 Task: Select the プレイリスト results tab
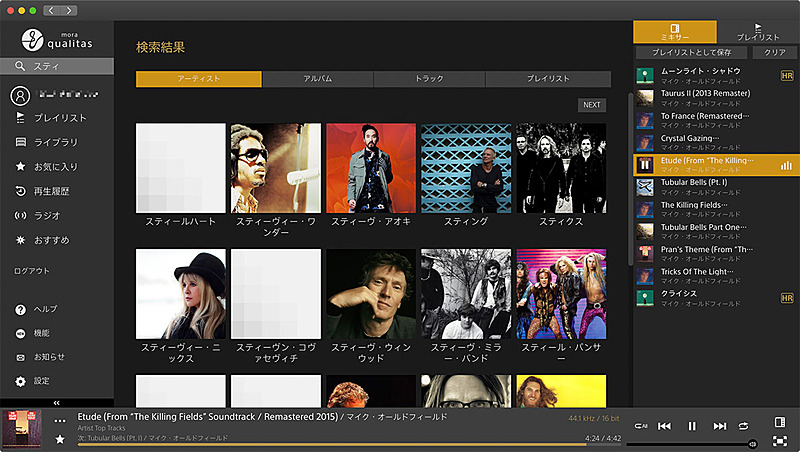pyautogui.click(x=548, y=79)
